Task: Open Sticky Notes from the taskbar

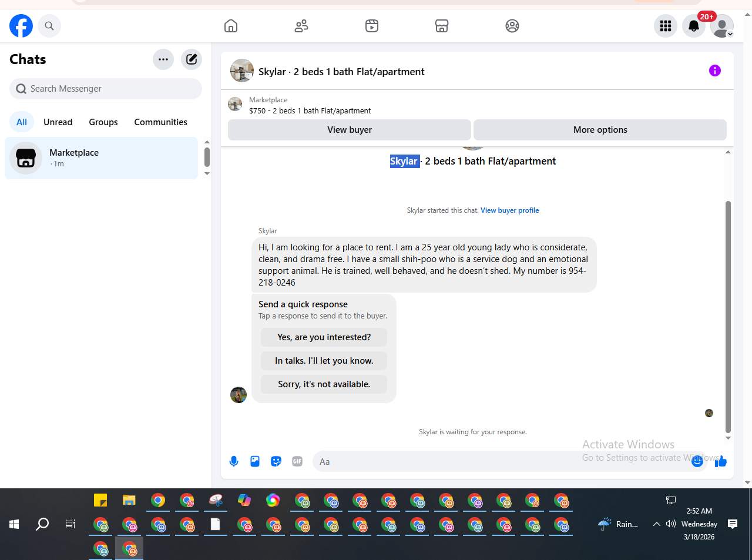Action: coord(100,500)
